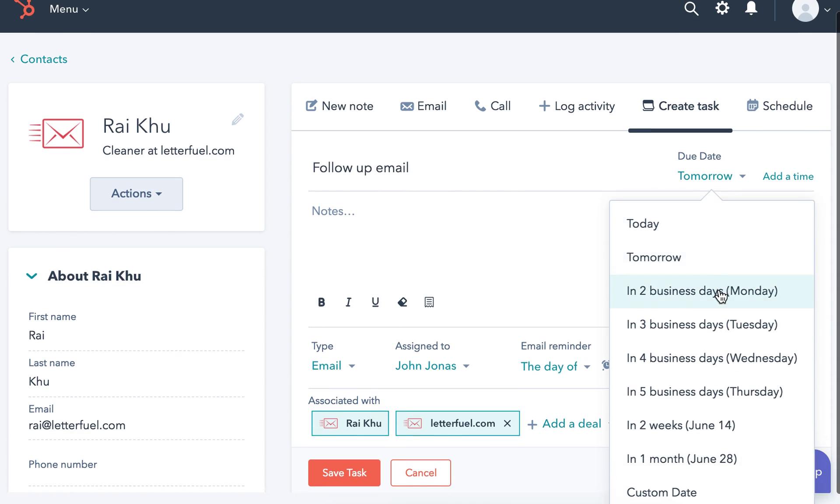Toggle the About Rai Khu expander
Screen dimensions: 840x504
31,276
